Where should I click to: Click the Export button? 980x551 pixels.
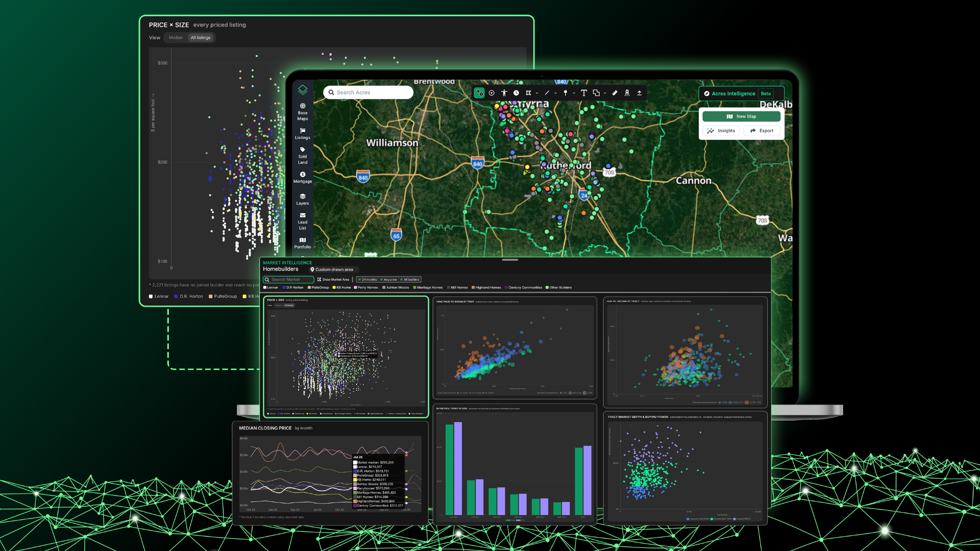(x=762, y=131)
